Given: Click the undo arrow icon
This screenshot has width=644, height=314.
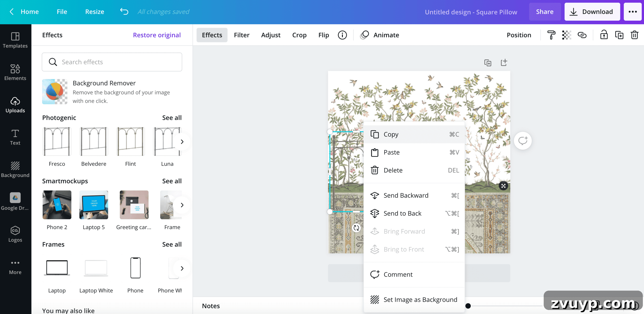Looking at the screenshot, I should point(124,12).
